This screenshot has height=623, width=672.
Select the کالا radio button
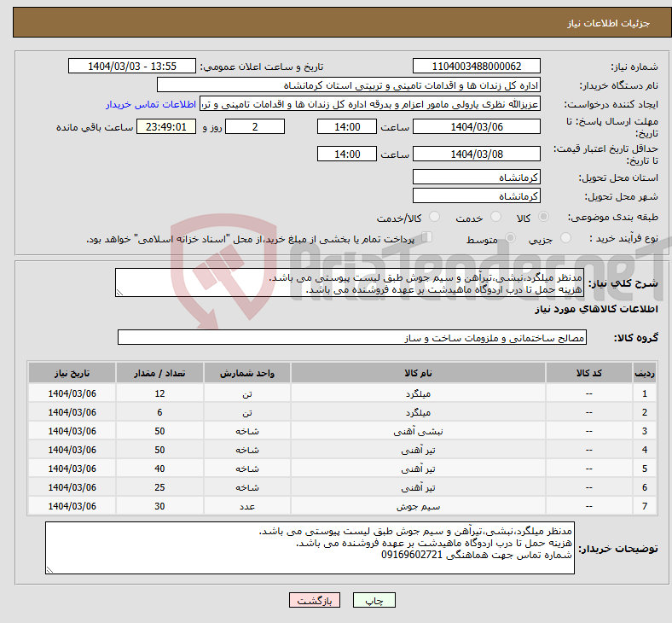coord(543,217)
